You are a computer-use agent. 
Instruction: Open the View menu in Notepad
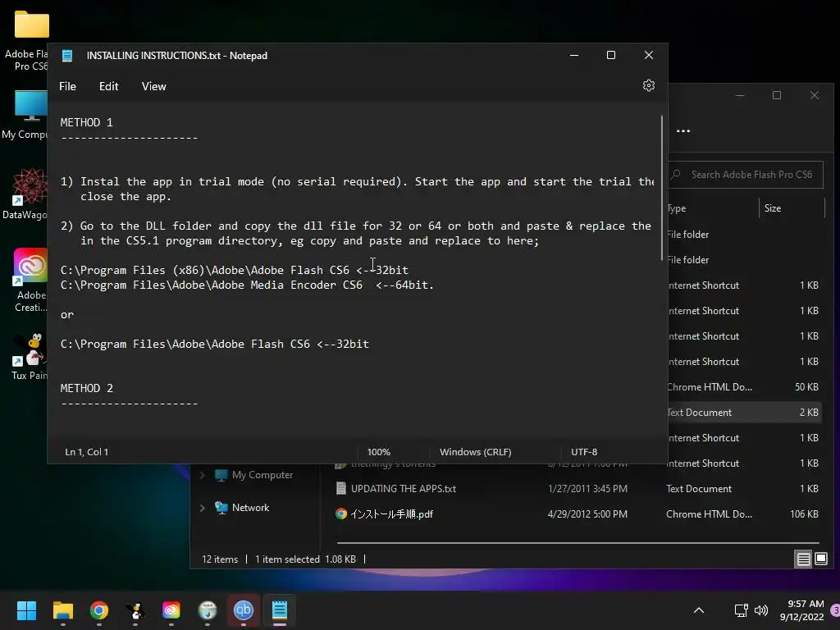pos(153,86)
